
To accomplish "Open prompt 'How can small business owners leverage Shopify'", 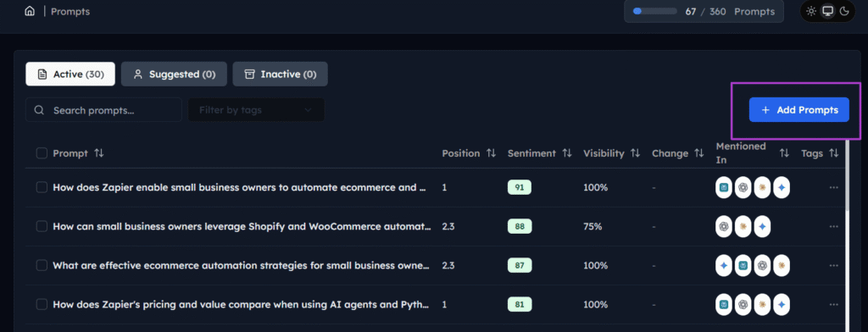I will point(242,226).
